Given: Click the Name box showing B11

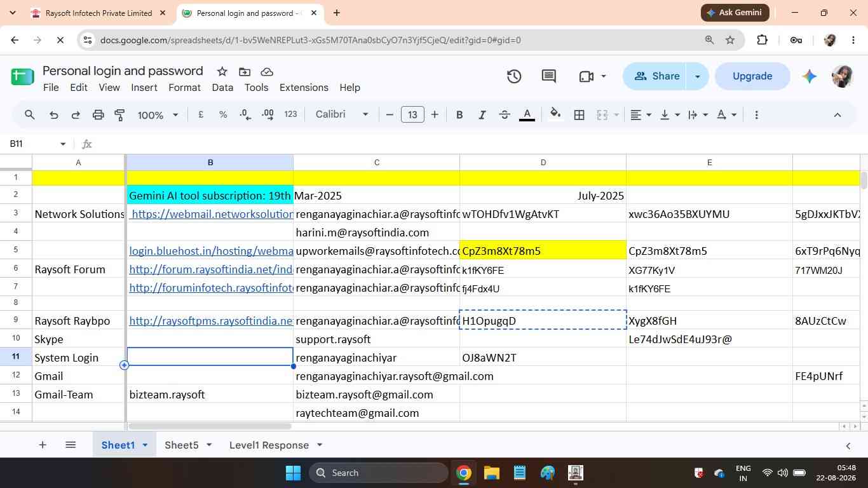Looking at the screenshot, I should (x=37, y=144).
